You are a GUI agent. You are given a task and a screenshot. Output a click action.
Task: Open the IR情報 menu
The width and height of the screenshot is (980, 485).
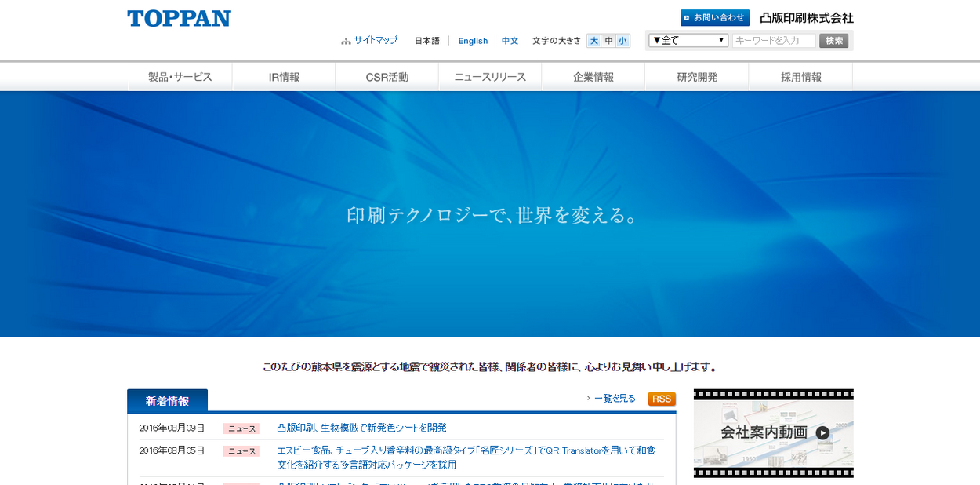coord(284,77)
